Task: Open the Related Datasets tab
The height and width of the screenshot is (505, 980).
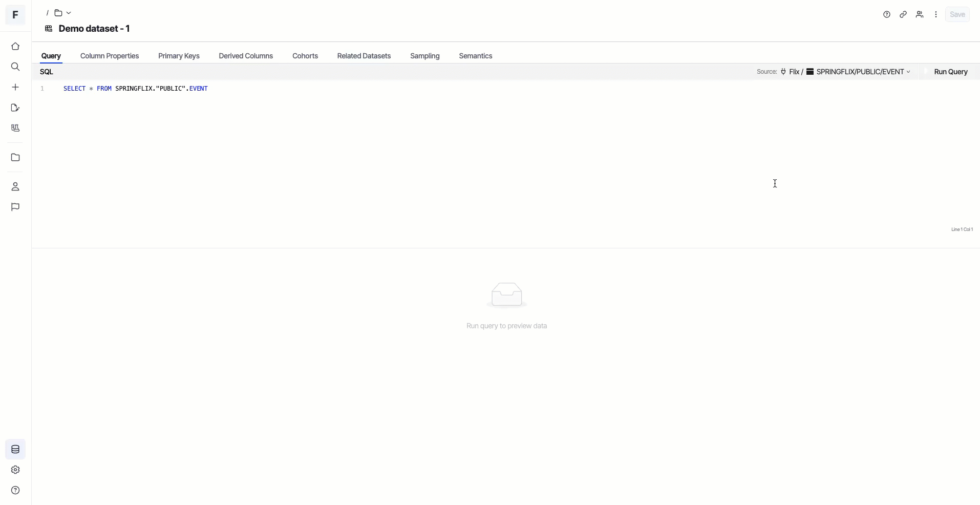Action: click(364, 56)
